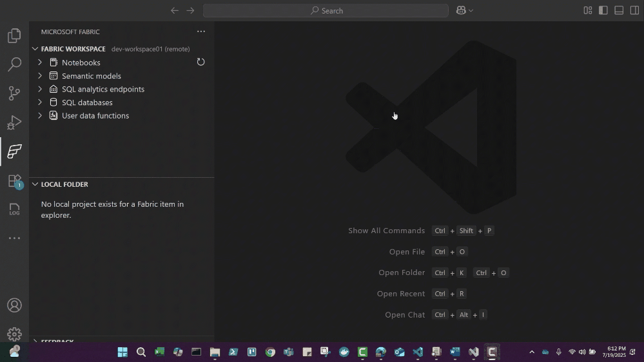
Task: Open Outlook from the taskbar
Action: [400, 352]
